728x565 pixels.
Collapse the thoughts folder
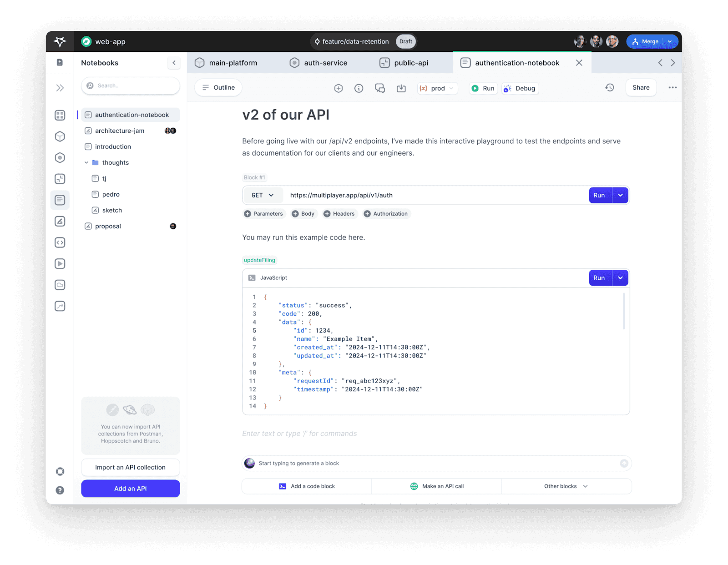86,162
